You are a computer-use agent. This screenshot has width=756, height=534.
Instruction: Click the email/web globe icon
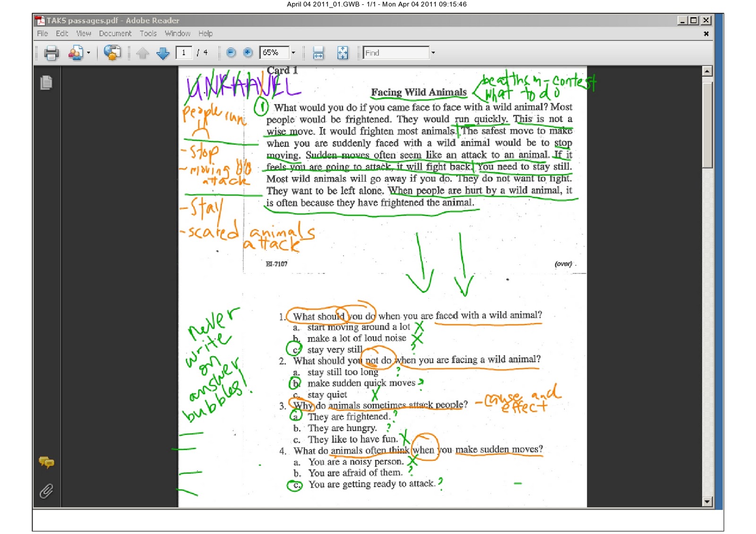pos(112,53)
